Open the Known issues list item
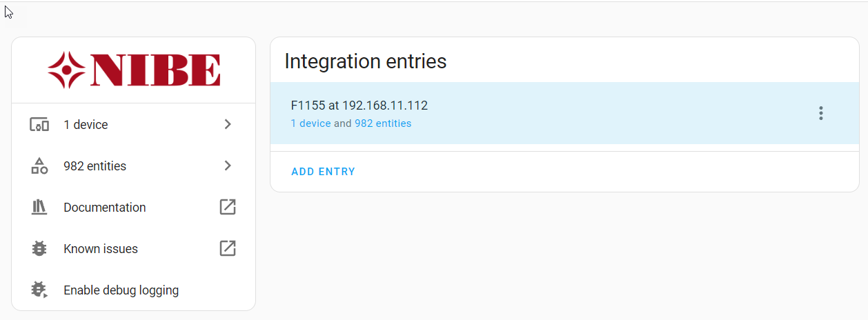Viewport: 868px width, 320px height. tap(101, 249)
